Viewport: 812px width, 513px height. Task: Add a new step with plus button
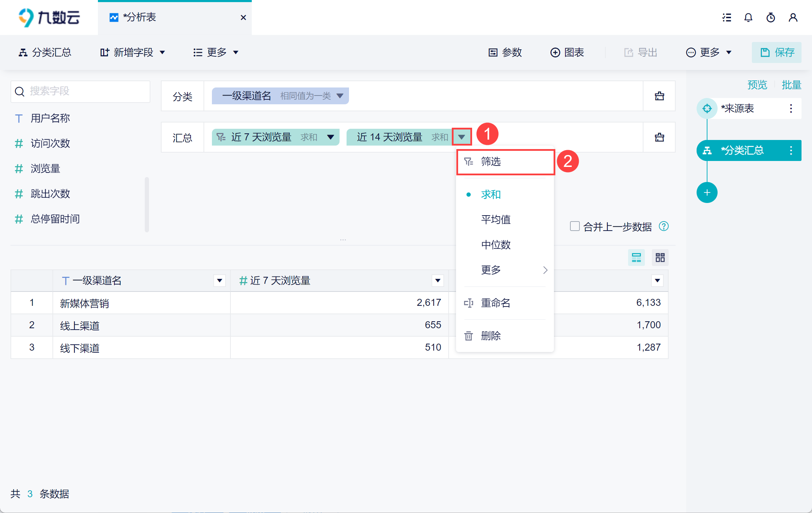pyautogui.click(x=707, y=192)
